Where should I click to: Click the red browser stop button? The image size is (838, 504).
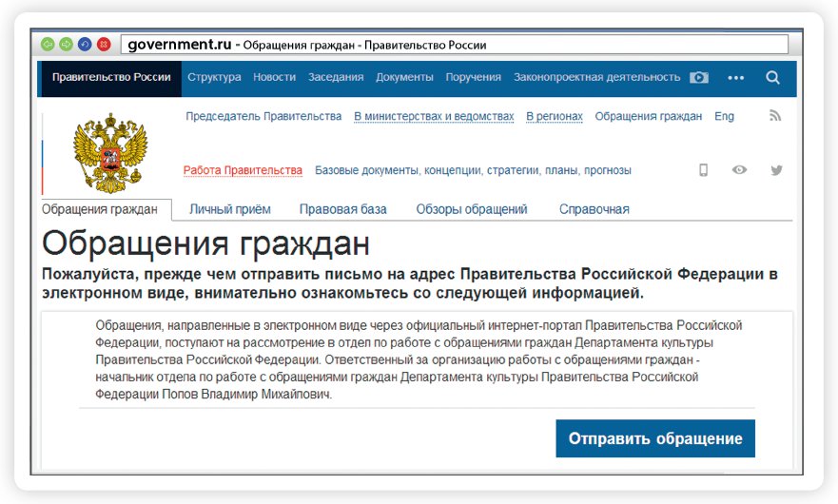(104, 45)
